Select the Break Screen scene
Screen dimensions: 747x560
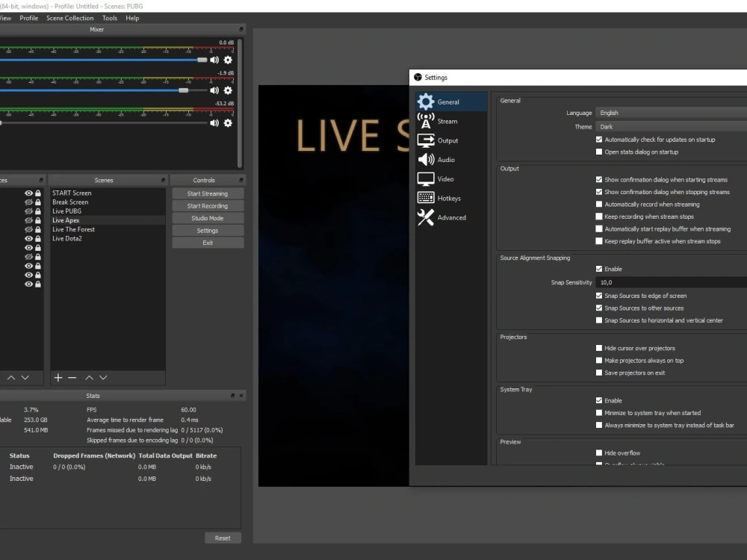coord(108,202)
